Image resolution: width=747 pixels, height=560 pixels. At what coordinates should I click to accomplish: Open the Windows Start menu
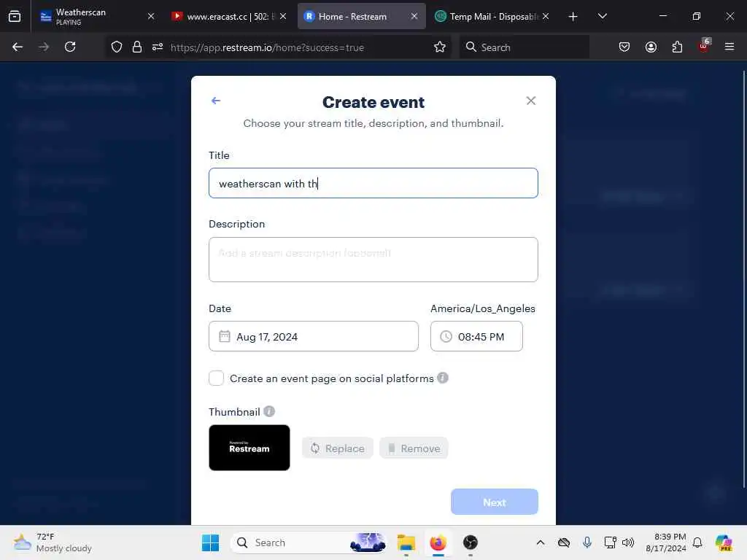click(x=210, y=542)
